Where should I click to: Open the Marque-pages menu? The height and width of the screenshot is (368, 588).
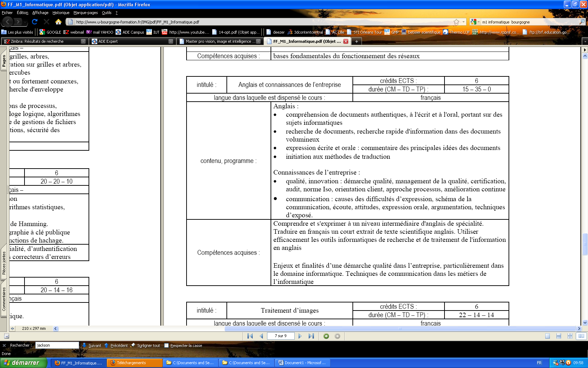(85, 13)
